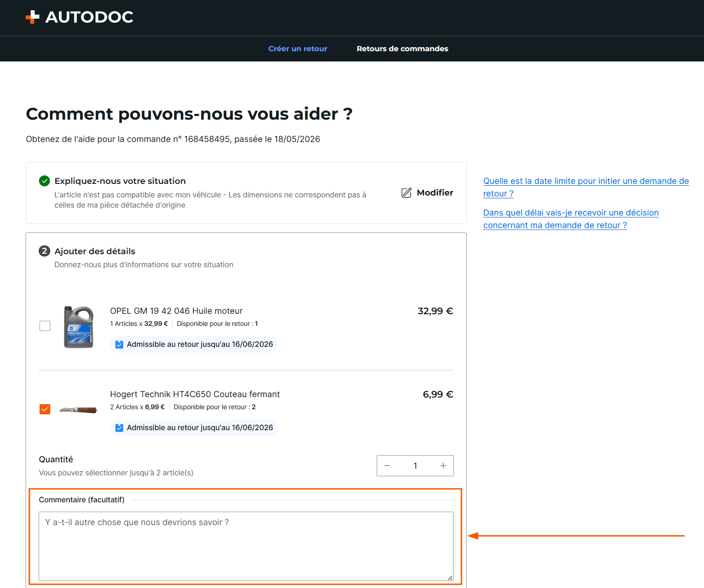The height and width of the screenshot is (588, 704).
Task: Click the Expliquez-nous votre situation heading
Action: tap(120, 181)
